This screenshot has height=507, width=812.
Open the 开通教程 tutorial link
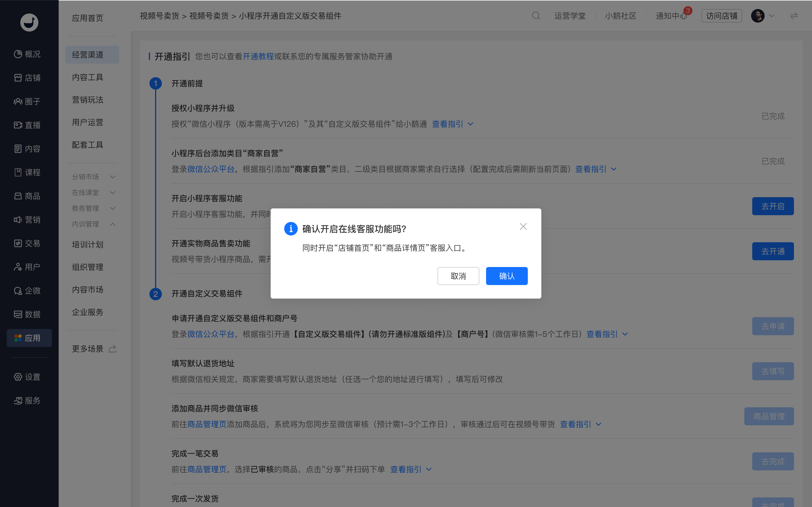click(x=258, y=56)
